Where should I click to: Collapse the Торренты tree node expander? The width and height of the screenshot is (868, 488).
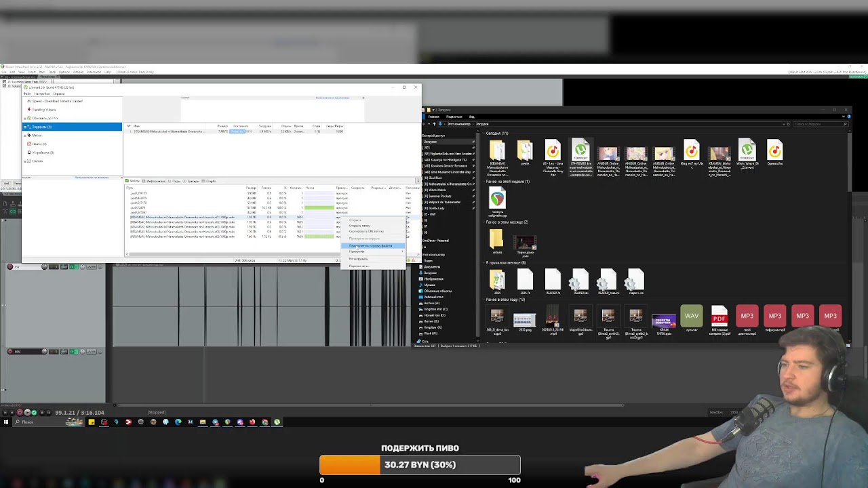(25, 127)
